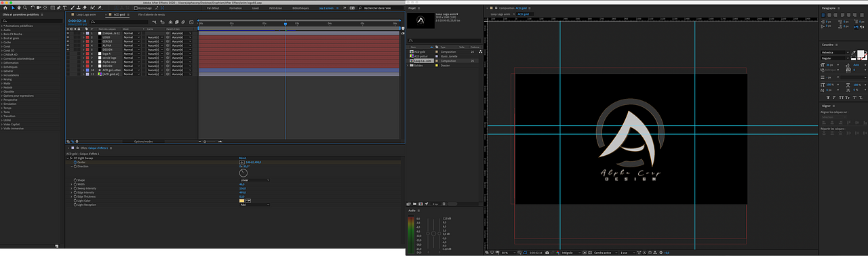868x256 pixels.
Task: Expand the Keying effects category
Action: (x=3, y=80)
